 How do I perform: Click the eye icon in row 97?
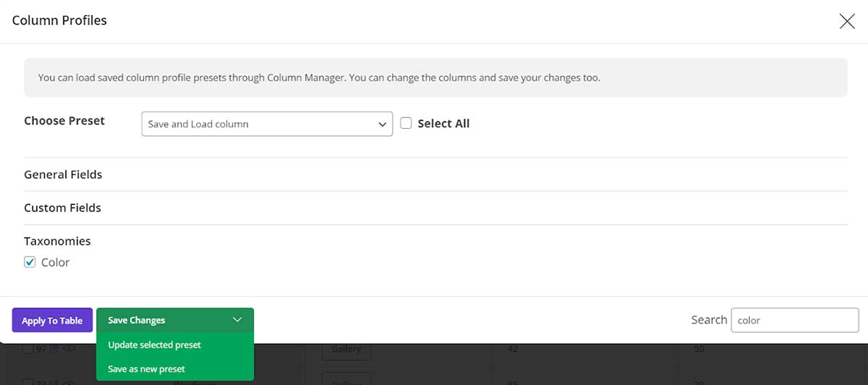(69, 349)
